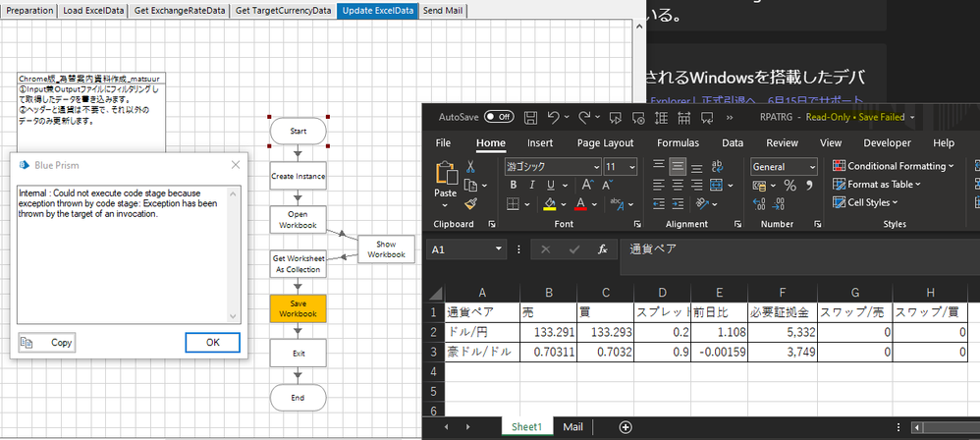Click the red font color swatch

pos(579,204)
